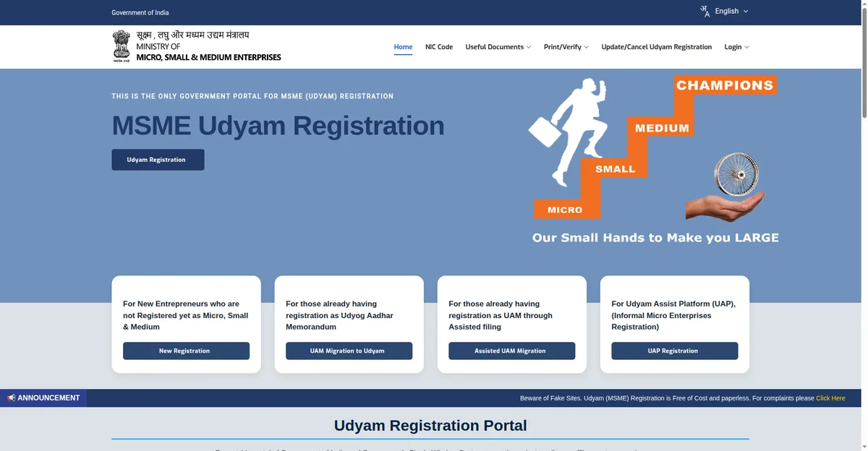Open the English language dropdown
The height and width of the screenshot is (451, 868).
point(731,11)
